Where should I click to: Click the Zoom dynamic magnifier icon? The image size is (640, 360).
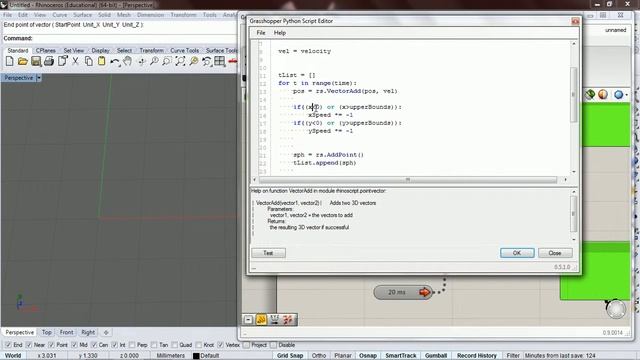pyautogui.click(x=154, y=61)
